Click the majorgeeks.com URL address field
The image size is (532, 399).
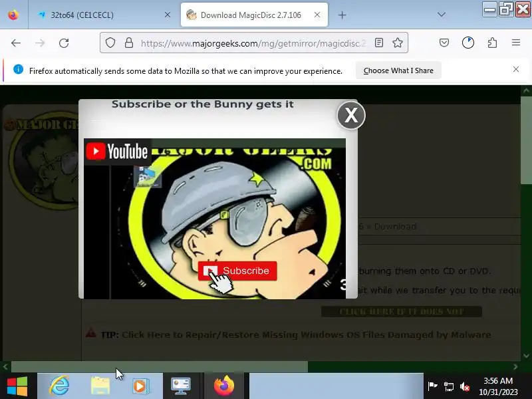253,43
